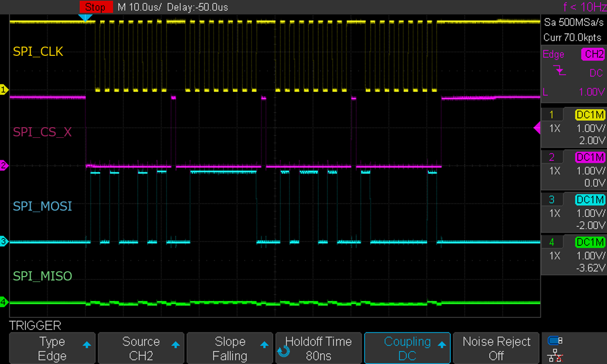Open the trigger Source CH2 selector
Viewport: 607px width, 364px height.
[141, 347]
